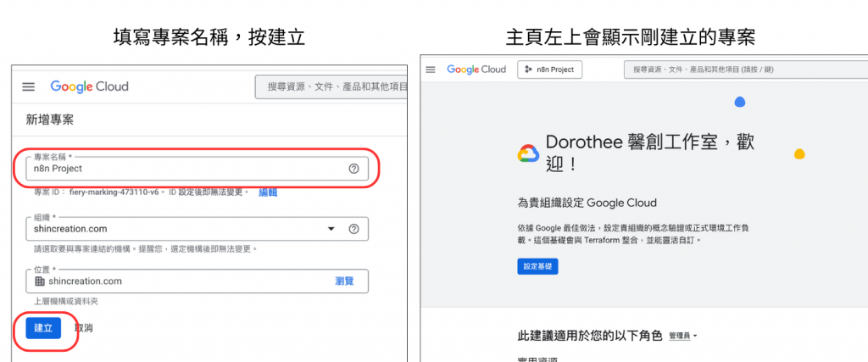Click 位置 shincreation.com field

coord(197,281)
